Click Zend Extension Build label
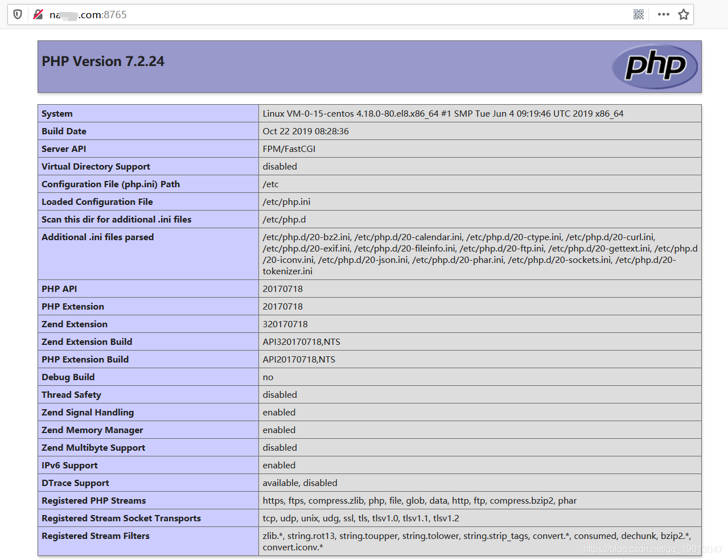The image size is (728, 560). click(87, 342)
